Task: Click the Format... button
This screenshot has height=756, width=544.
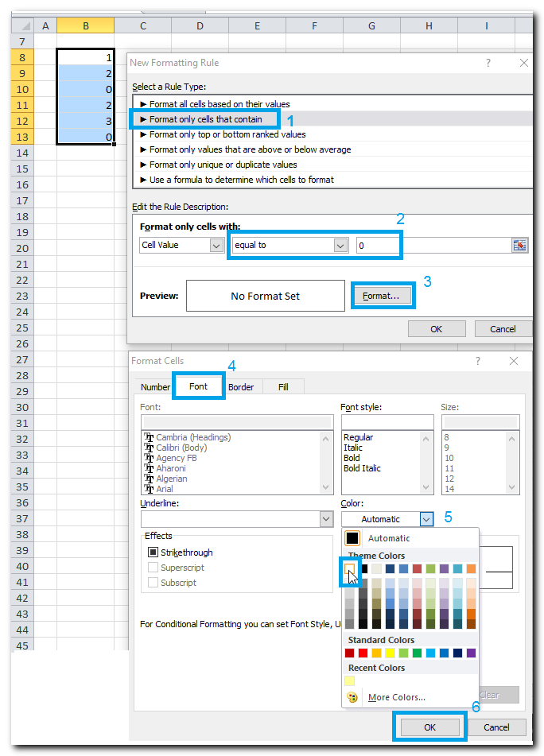Action: click(x=382, y=296)
